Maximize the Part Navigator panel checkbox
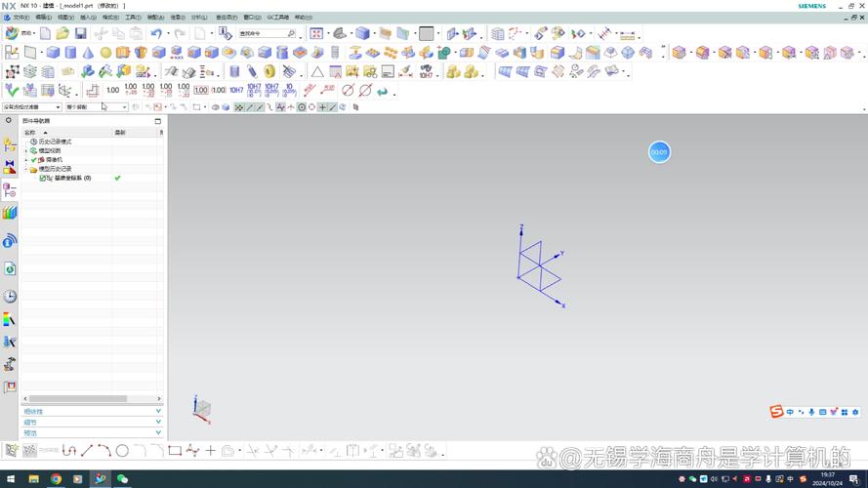Screen dimensions: 868x488 158,121
